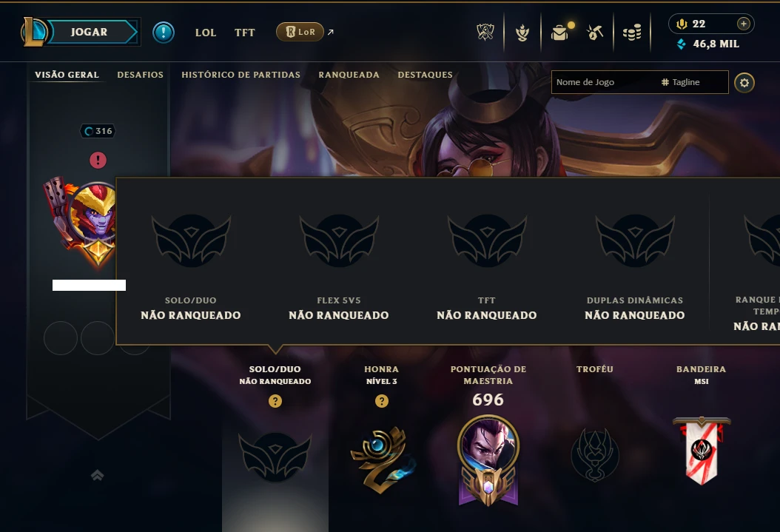Image resolution: width=780 pixels, height=532 pixels.
Task: Open the Loot bag icon
Action: pyautogui.click(x=561, y=33)
